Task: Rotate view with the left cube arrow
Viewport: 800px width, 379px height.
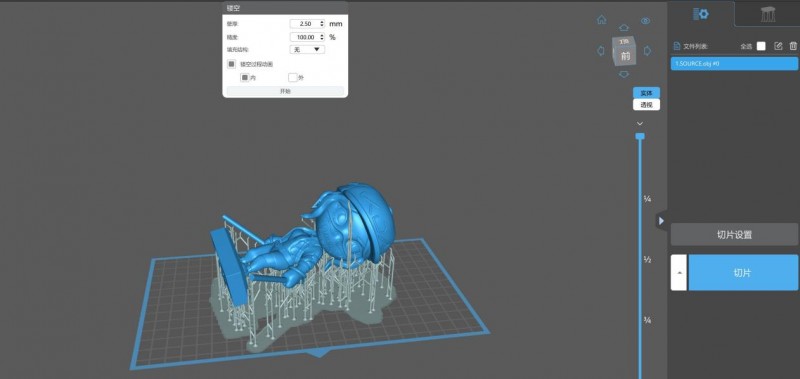Action: 601,51
